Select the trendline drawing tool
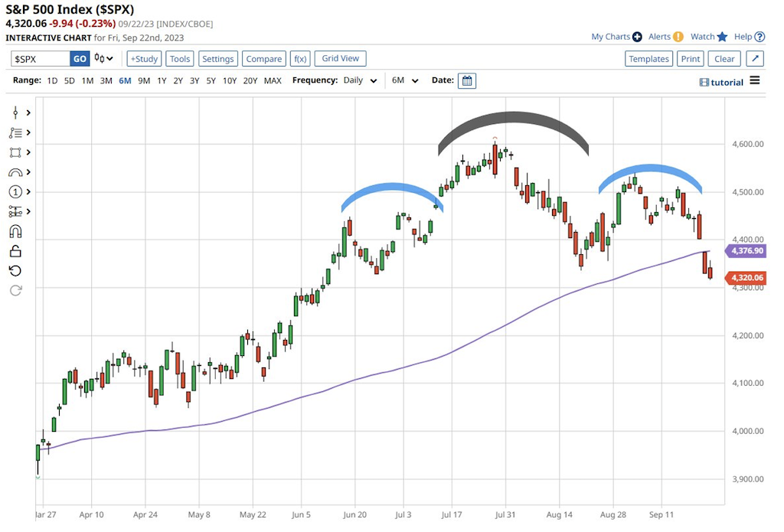The width and height of the screenshot is (784, 532). tap(15, 112)
